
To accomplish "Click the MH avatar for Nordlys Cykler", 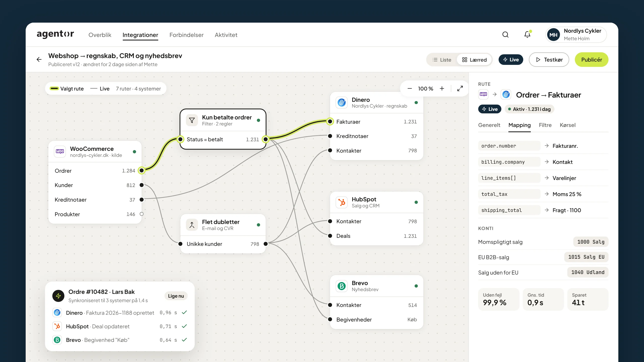I will tap(553, 35).
